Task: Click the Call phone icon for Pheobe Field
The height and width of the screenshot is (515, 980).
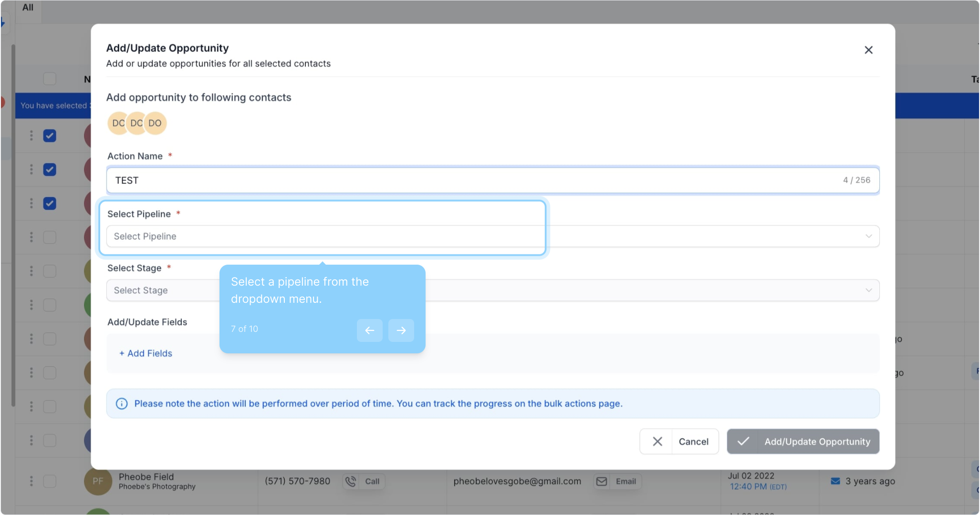Action: click(x=351, y=481)
